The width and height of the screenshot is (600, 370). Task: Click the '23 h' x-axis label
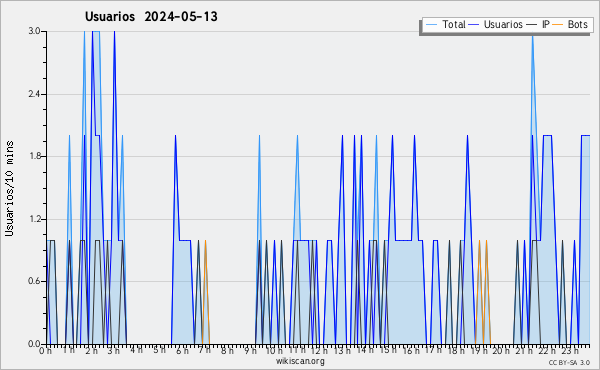(x=570, y=350)
